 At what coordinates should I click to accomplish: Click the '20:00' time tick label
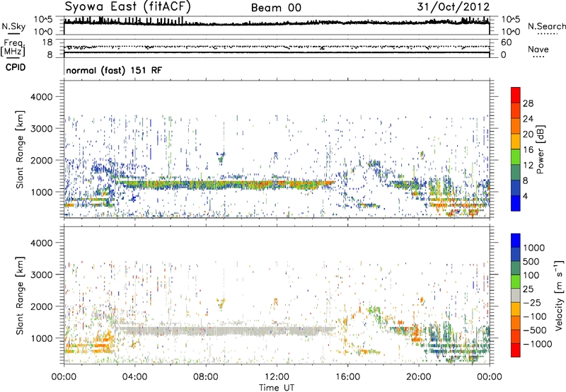[x=418, y=377]
